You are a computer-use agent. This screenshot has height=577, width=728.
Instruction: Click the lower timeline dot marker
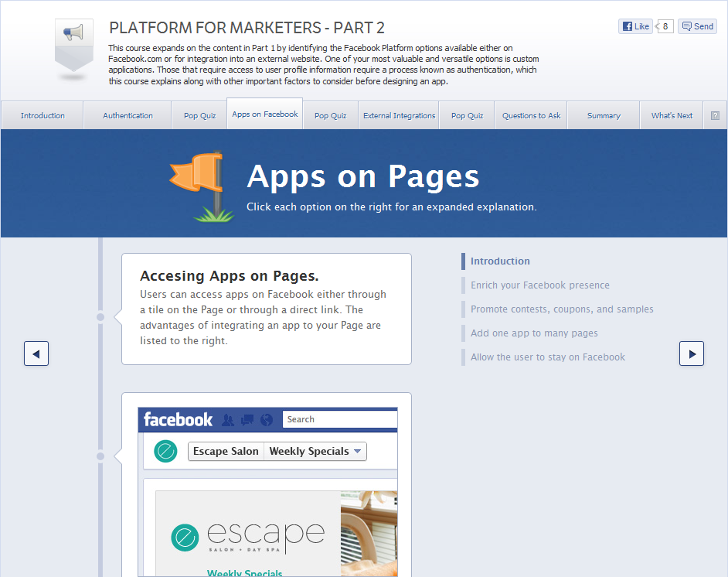(x=100, y=456)
